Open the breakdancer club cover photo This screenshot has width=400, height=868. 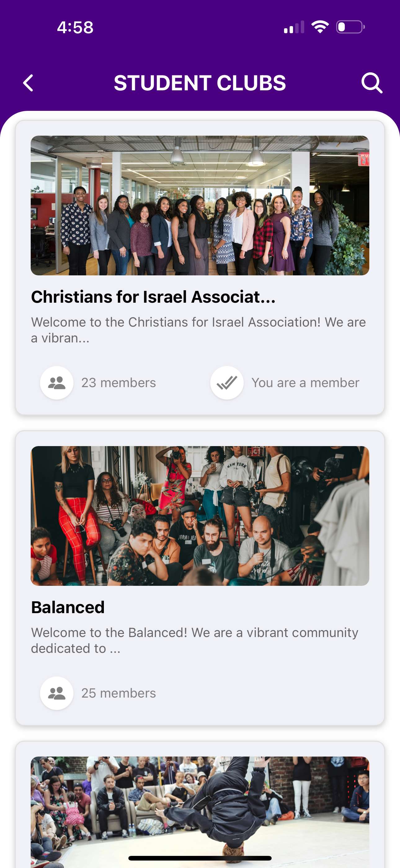[200, 809]
